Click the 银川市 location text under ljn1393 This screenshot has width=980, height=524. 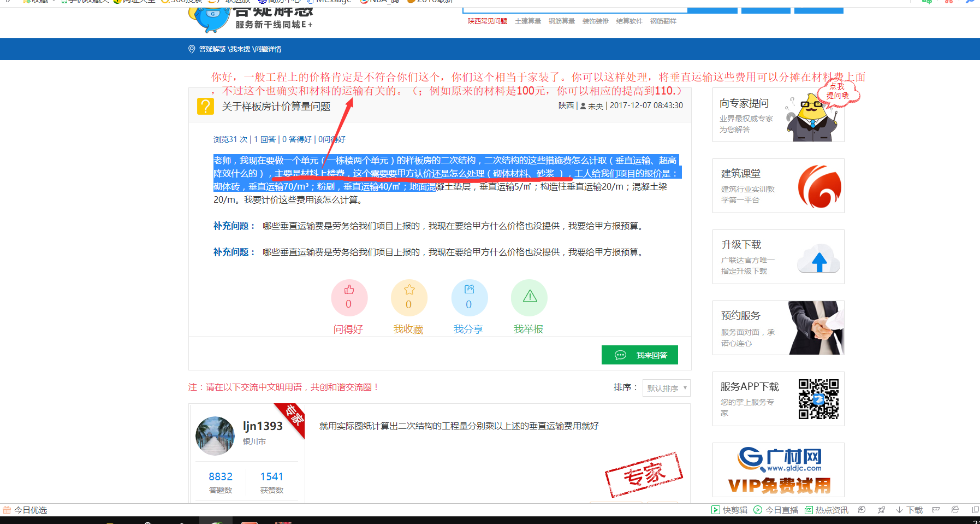click(x=254, y=441)
